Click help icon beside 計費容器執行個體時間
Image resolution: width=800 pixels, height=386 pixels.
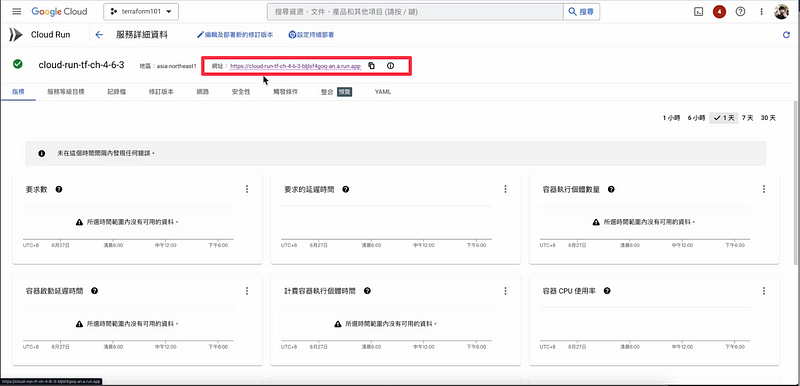point(367,291)
